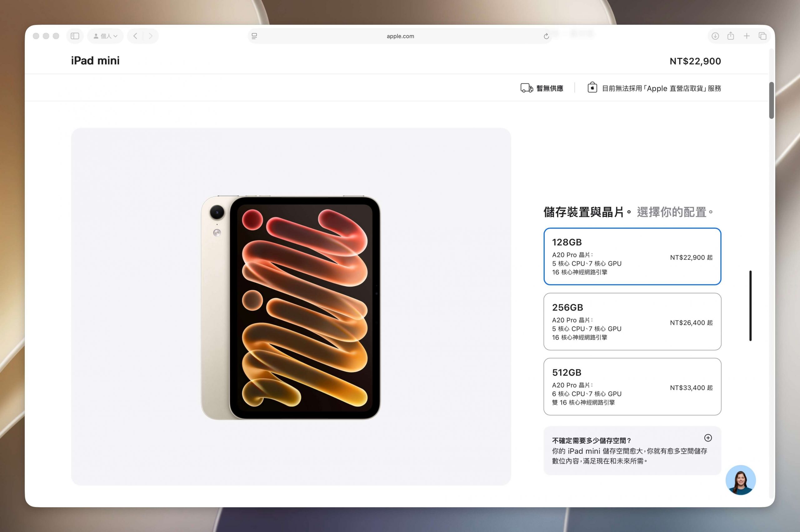Go forward with the right arrow
Viewport: 800px width, 532px height.
click(x=151, y=36)
